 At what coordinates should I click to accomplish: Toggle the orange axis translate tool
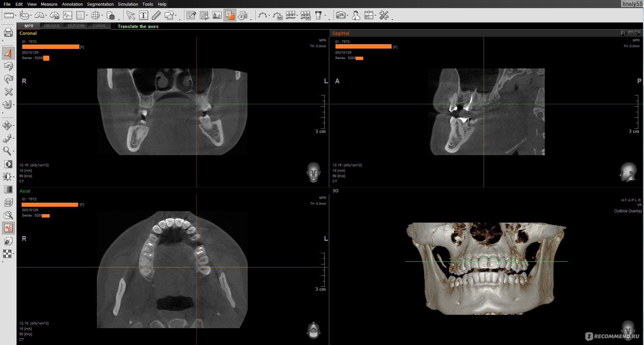point(8,54)
